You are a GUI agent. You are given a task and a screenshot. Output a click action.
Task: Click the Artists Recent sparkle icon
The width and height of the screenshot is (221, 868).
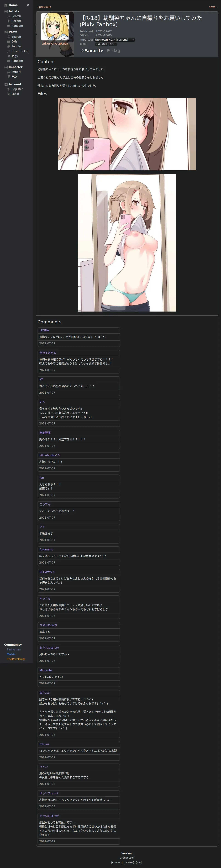(9, 21)
